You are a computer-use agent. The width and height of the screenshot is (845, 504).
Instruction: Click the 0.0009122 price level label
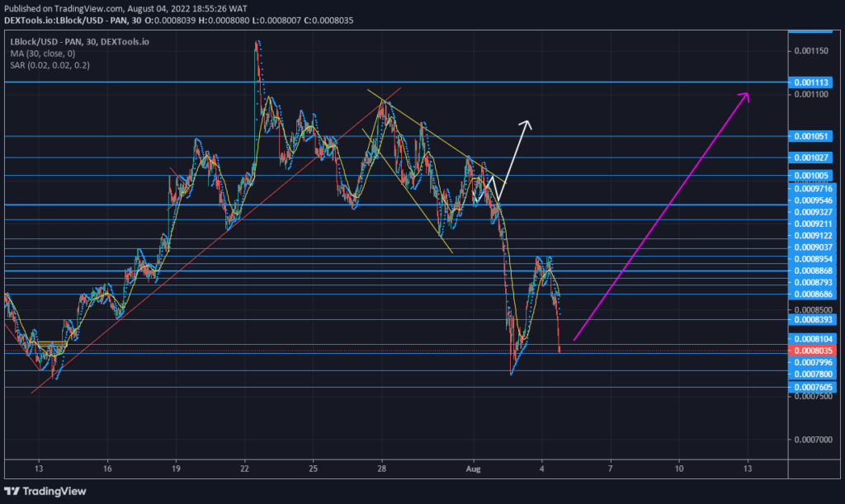pos(813,236)
